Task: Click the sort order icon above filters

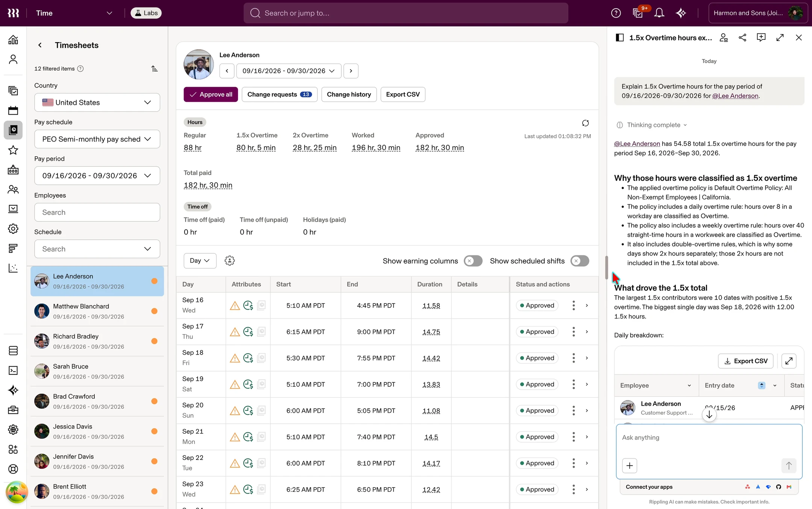Action: [155, 69]
